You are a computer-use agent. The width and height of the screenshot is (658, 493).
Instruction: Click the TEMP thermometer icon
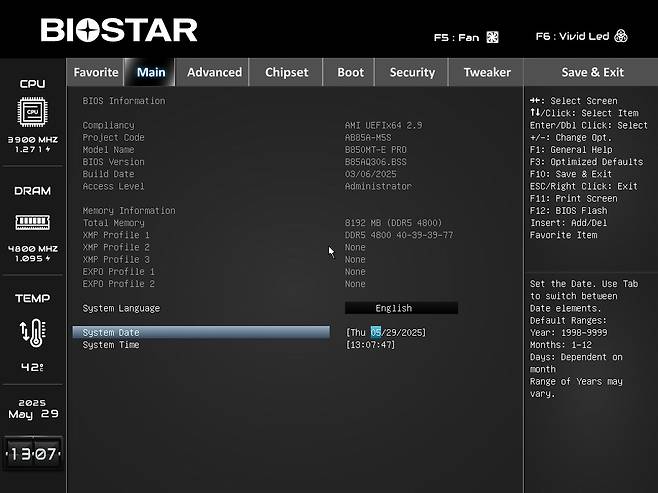tap(33, 333)
